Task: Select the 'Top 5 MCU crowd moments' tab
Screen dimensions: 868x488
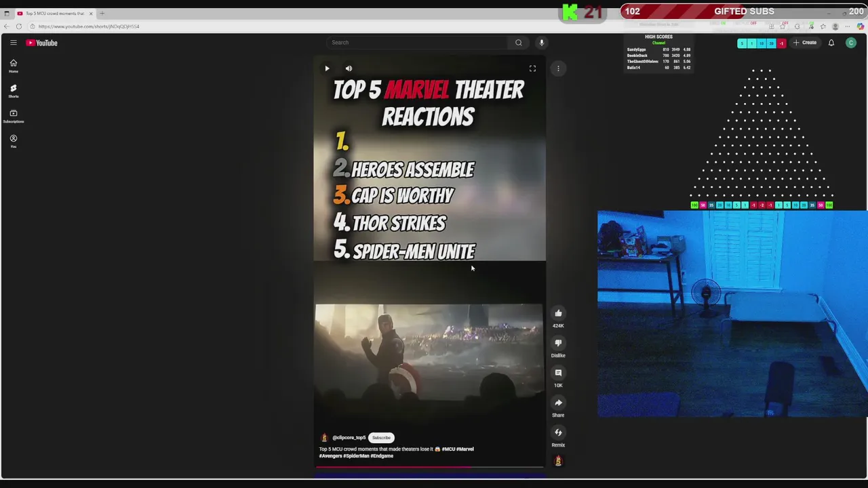Action: [54, 14]
